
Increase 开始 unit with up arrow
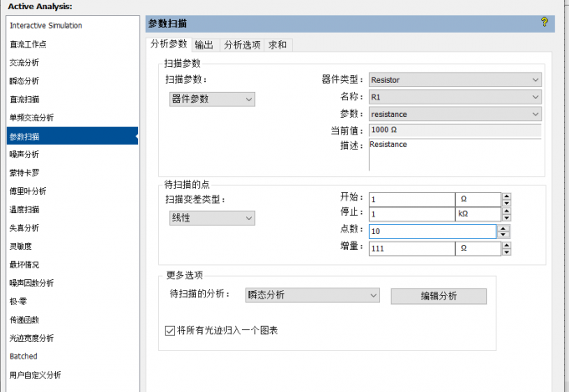pos(506,196)
